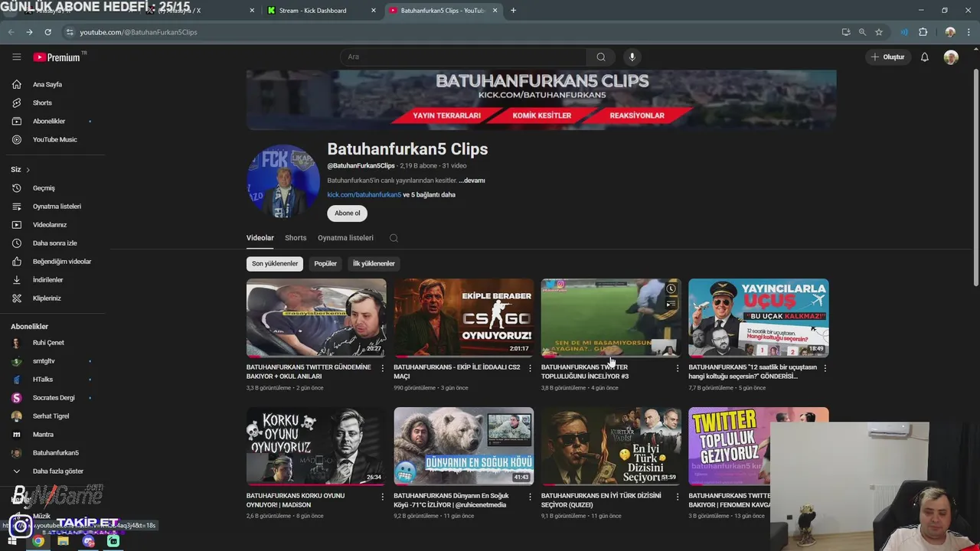Add third video to watch later
The image size is (980, 551).
click(671, 289)
